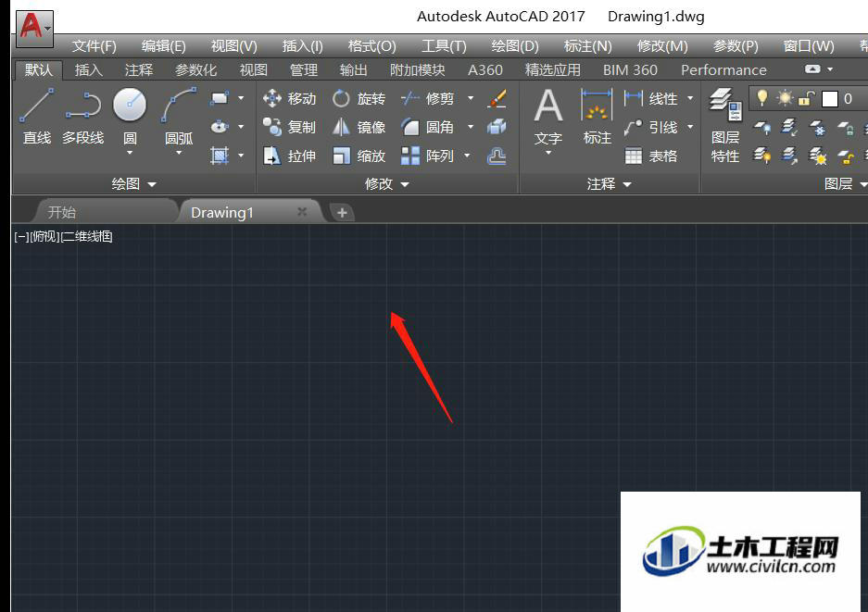The width and height of the screenshot is (868, 612).
Task: Start the 复制 (Copy) command
Action: click(289, 127)
